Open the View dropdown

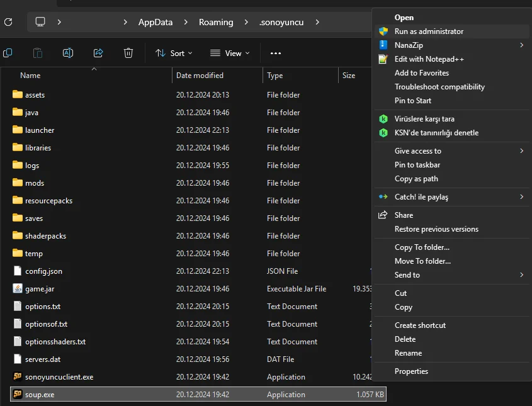[x=230, y=54]
